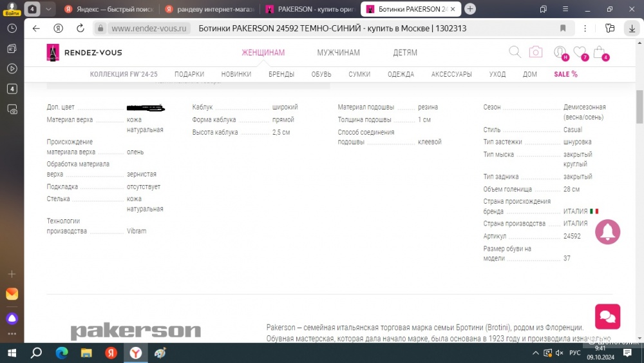Open the Windows Start menu
This screenshot has width=644, height=363.
[x=12, y=353]
